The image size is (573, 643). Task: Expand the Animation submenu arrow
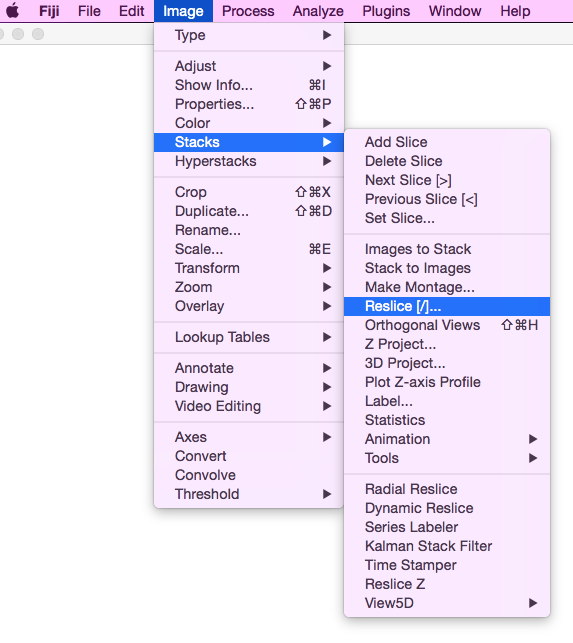pos(533,439)
